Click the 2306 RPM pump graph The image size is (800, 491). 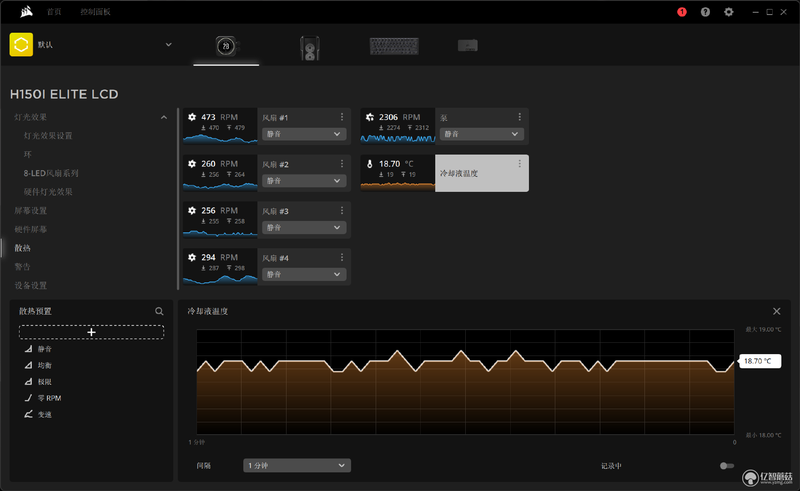click(398, 138)
